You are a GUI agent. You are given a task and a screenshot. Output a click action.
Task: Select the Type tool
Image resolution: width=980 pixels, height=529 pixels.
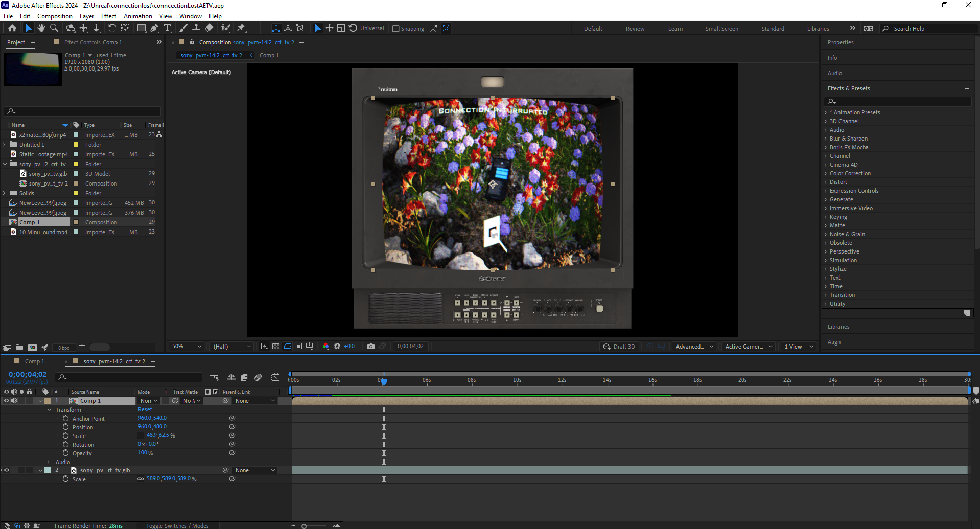tap(167, 28)
